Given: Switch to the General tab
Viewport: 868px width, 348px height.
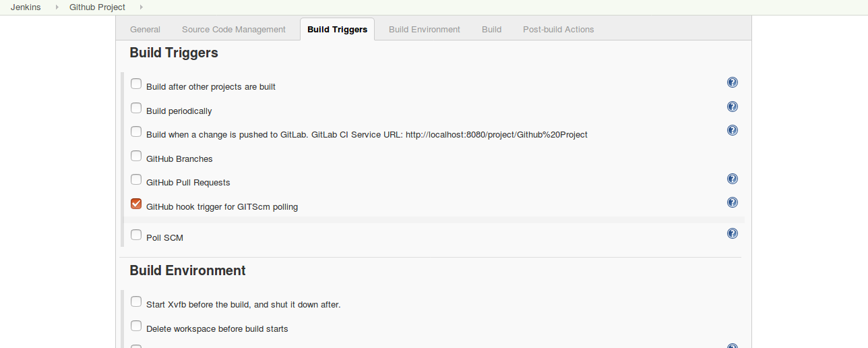Looking at the screenshot, I should pos(145,29).
